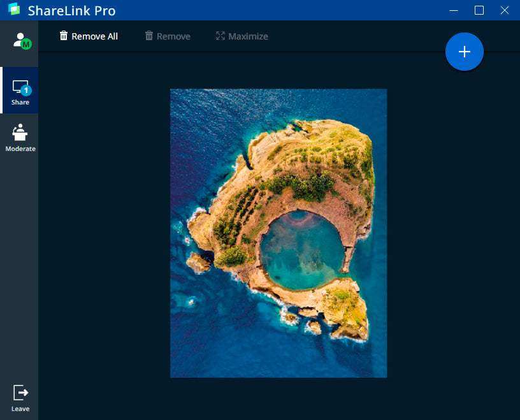The height and width of the screenshot is (420, 520).
Task: Click the Leave exit-door icon
Action: click(x=20, y=393)
